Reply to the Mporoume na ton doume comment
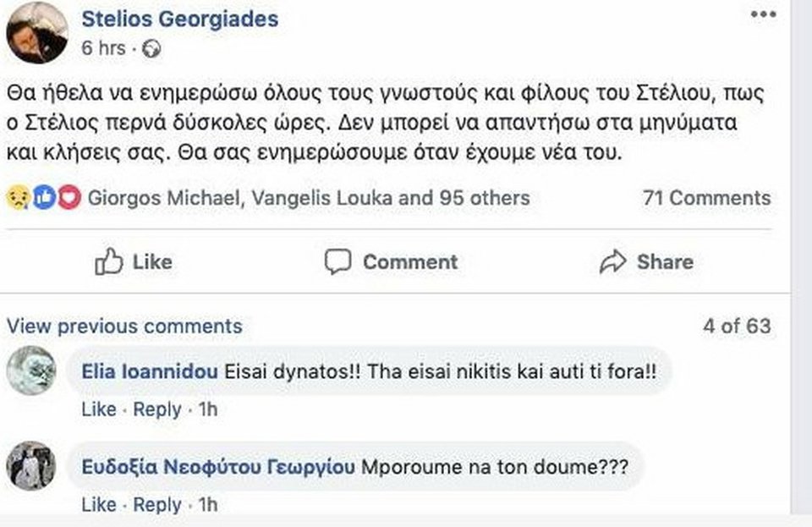Viewport: 812px width, 527px height. tap(156, 504)
